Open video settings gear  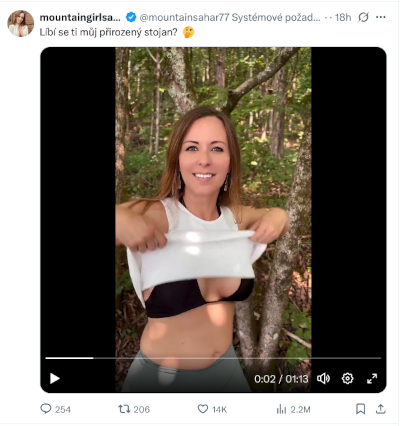(x=347, y=378)
